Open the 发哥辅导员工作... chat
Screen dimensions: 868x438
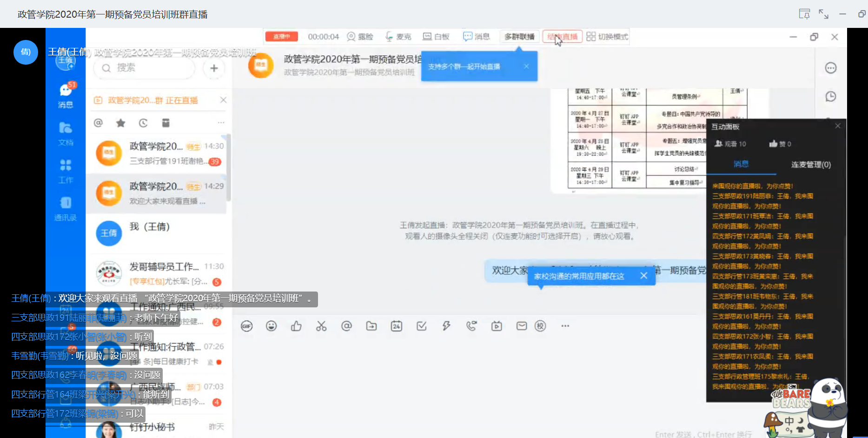click(x=157, y=273)
